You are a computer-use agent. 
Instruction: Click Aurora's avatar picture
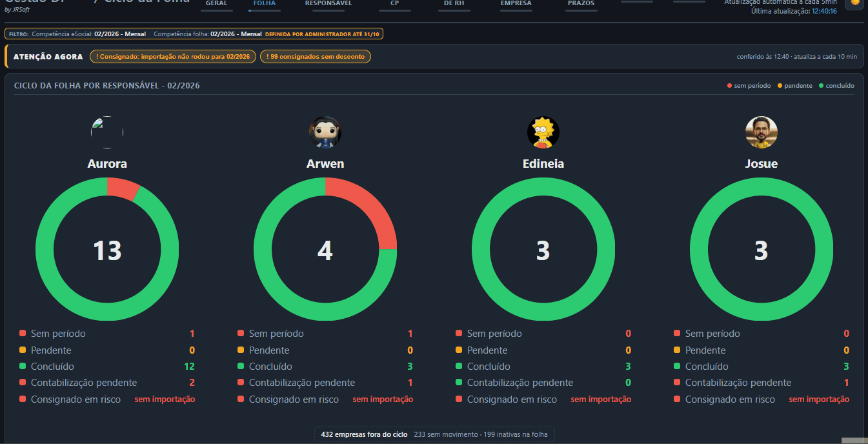[x=107, y=132]
